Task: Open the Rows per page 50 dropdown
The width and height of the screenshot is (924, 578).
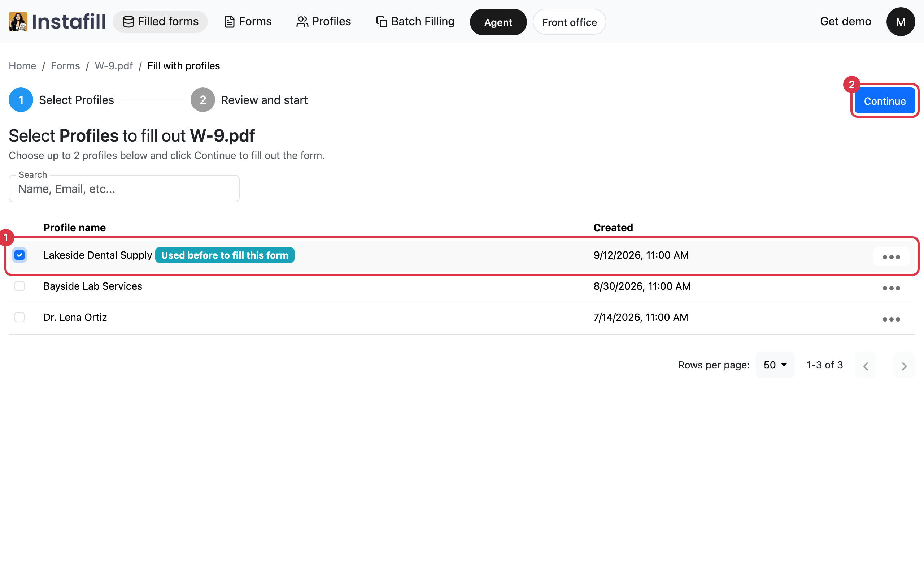Action: 775,365
